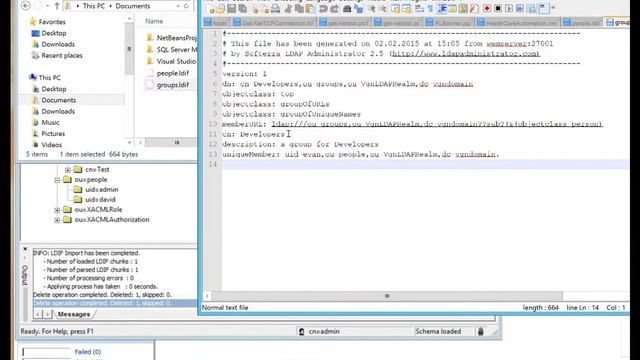
Task: Click the Print toolbar icon
Action: tap(276, 8)
